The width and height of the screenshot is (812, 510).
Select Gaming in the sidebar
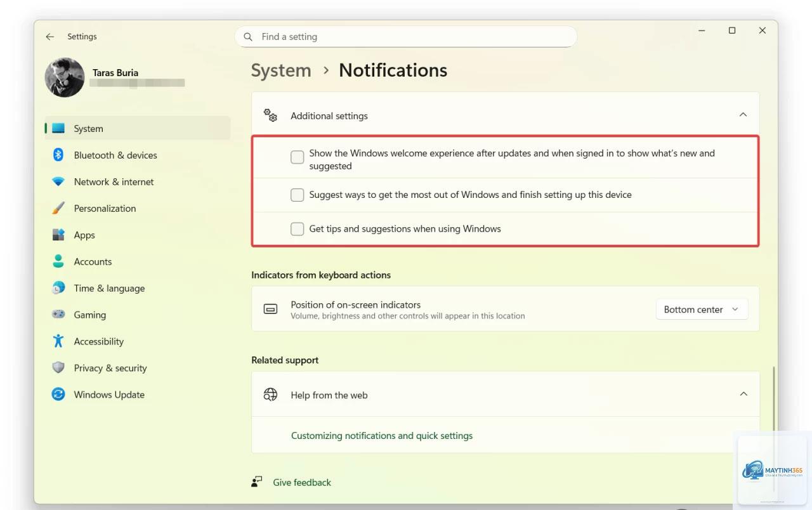tap(138, 315)
